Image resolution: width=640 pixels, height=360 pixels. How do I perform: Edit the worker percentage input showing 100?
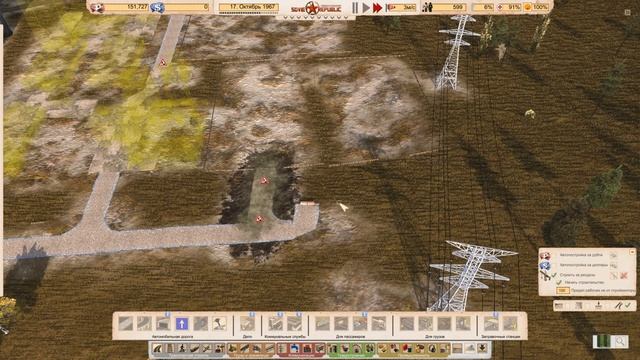click(x=563, y=290)
